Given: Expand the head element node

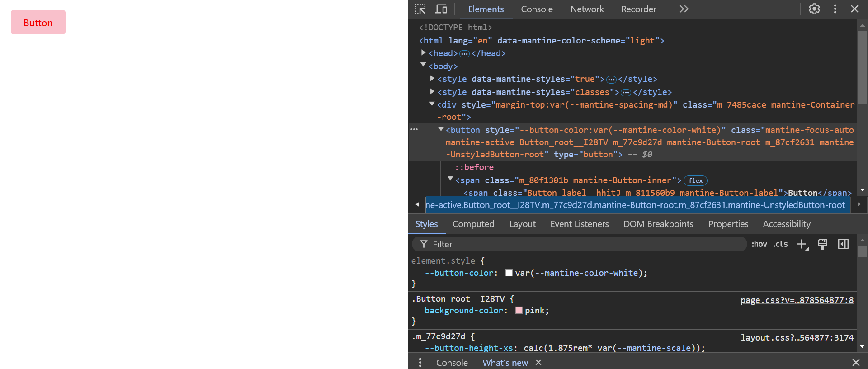Looking at the screenshot, I should click(424, 53).
